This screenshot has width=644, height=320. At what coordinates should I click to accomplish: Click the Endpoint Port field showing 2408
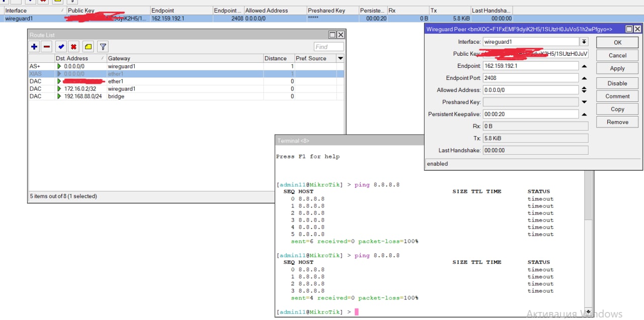click(x=530, y=78)
